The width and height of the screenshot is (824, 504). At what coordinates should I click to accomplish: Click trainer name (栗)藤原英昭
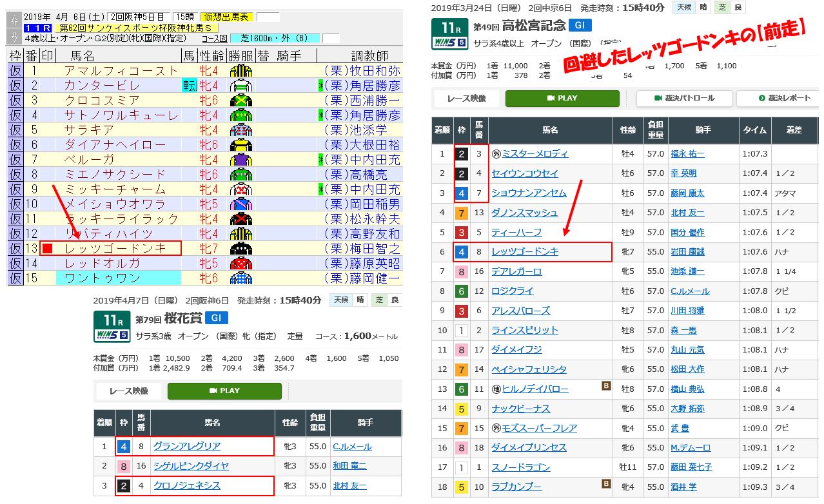tap(362, 264)
